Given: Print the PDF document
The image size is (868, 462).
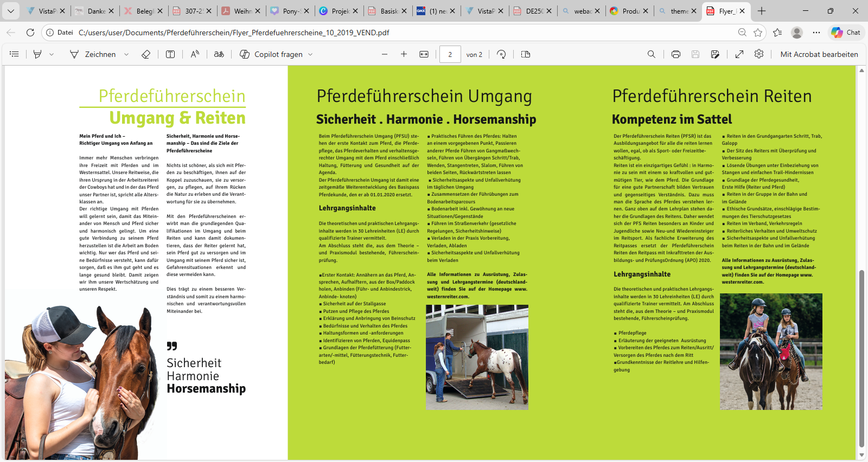Looking at the screenshot, I should coord(676,54).
